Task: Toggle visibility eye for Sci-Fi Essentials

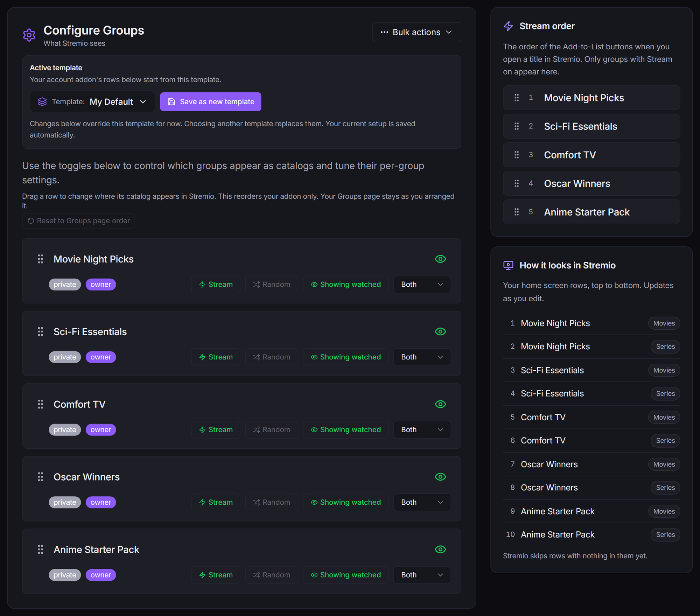Action: [x=440, y=331]
